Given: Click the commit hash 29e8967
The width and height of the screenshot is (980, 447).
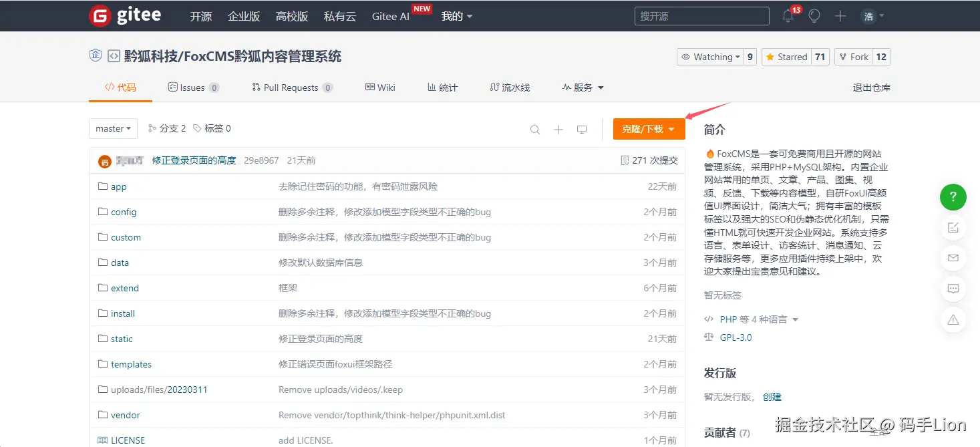Looking at the screenshot, I should [261, 160].
